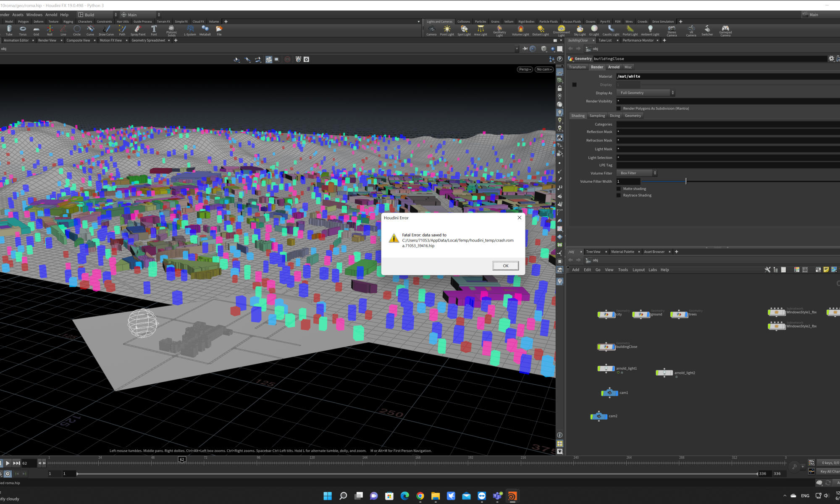Open the Persp viewport dropdown
The height and width of the screenshot is (504, 840).
tap(525, 69)
